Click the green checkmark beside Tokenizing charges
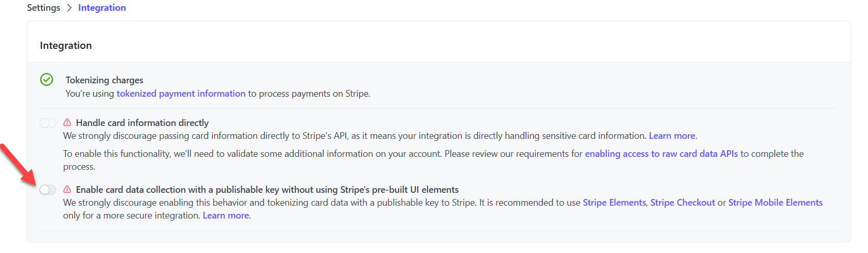This screenshot has height=253, width=868. tap(46, 80)
